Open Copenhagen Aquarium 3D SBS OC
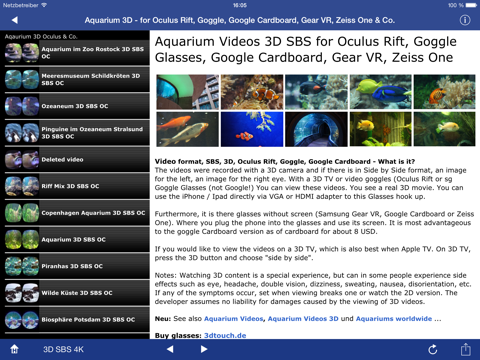This screenshot has height=360, width=480. [x=77, y=213]
